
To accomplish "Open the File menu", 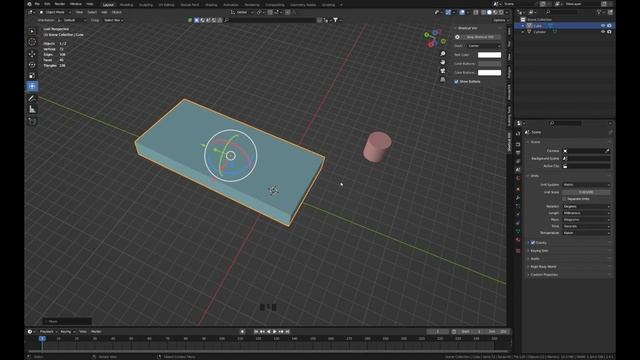I will coord(37,4).
